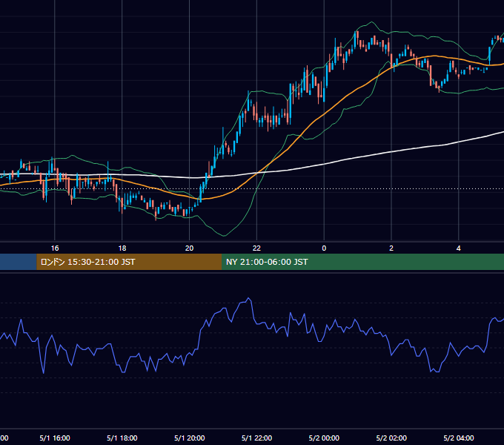Click the 5/2 00:00 date label
Viewport: 504px width, 445px height.
324,438
